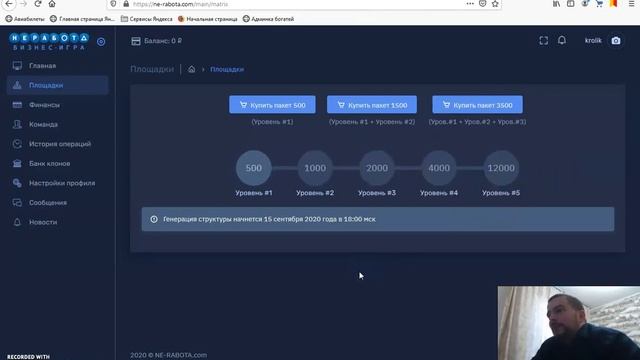Open Банк клонов in the sidebar

[x=58, y=164]
